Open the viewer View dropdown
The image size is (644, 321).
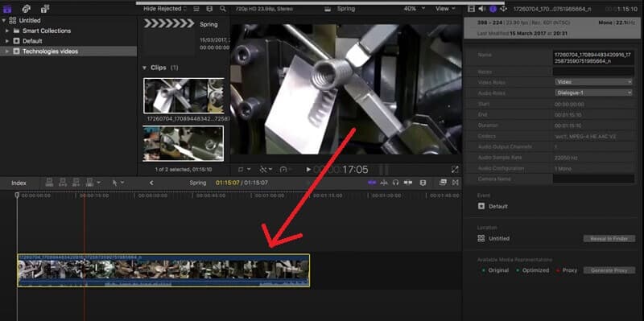click(445, 9)
